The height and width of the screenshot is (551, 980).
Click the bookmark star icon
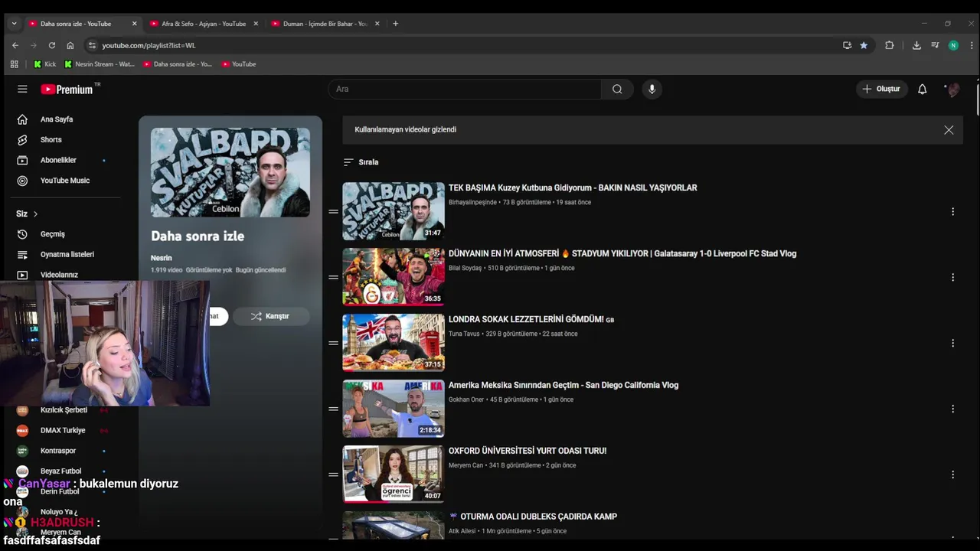click(x=864, y=45)
